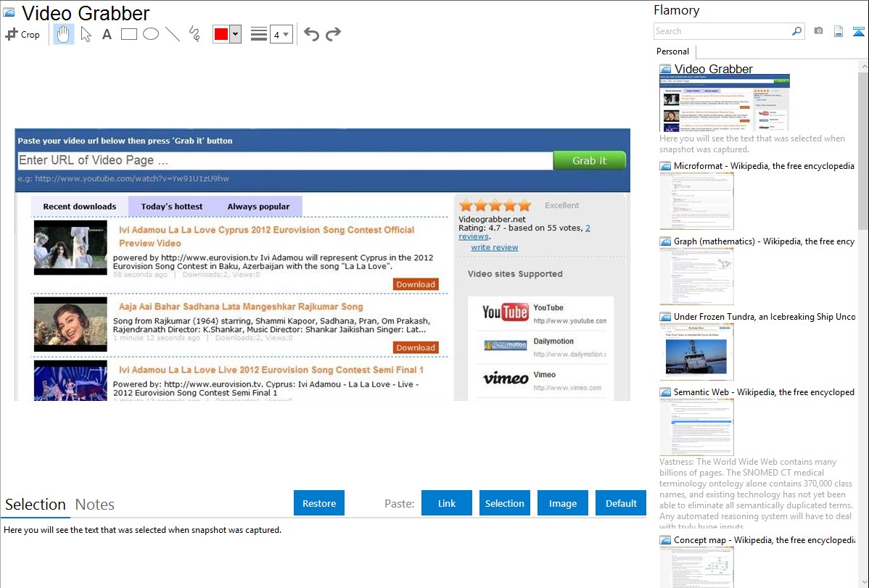869x588 pixels.
Task: Focus the Flamory Search field
Action: point(722,31)
